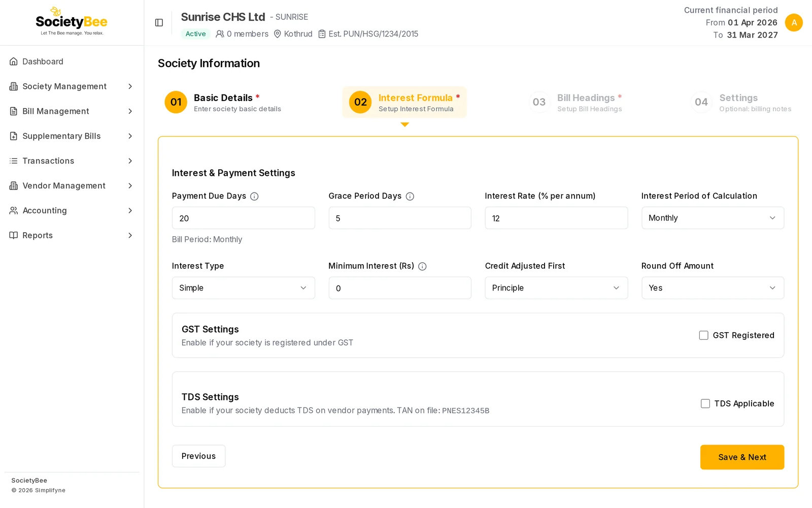Go to step 04 Settings
Image resolution: width=812 pixels, height=508 pixels.
[742, 102]
